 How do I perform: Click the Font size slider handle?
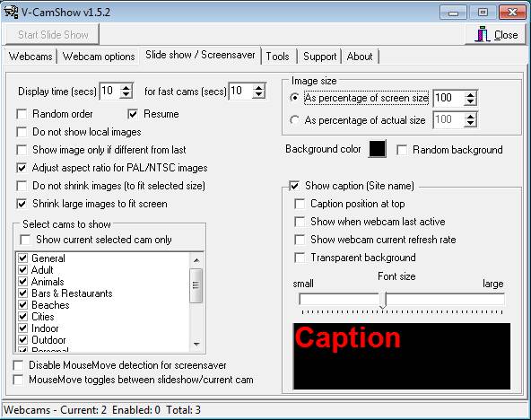383,300
